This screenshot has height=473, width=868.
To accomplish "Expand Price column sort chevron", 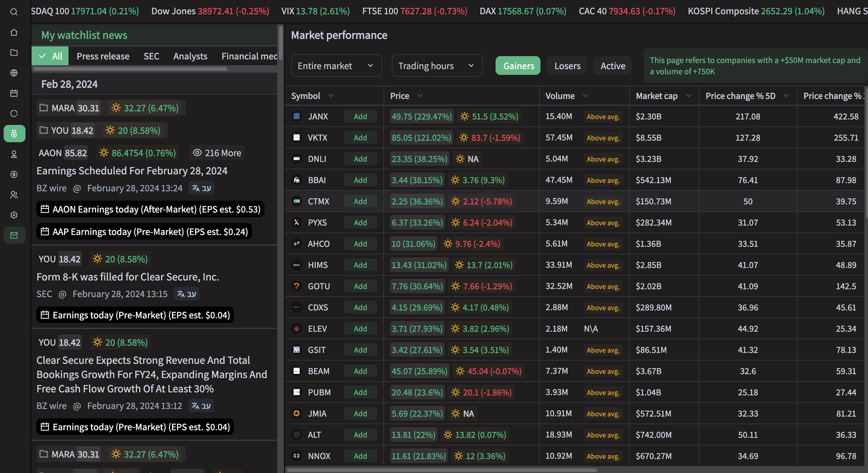I will click(420, 96).
